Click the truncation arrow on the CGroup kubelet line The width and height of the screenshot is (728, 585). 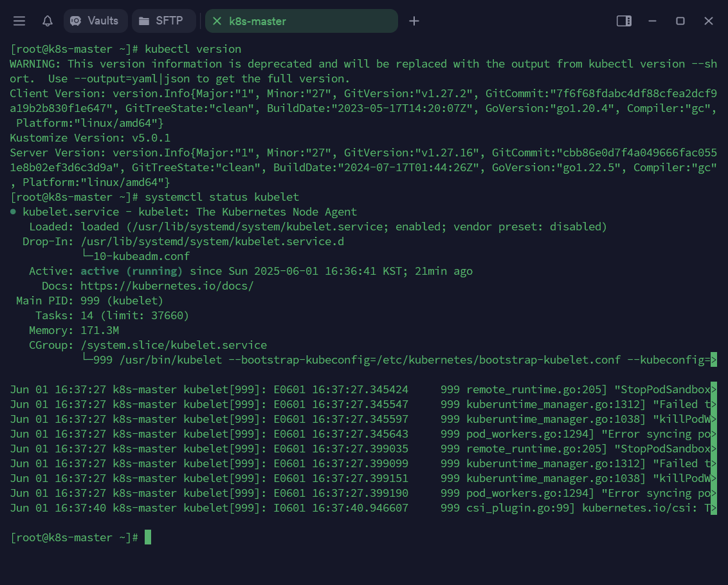pyautogui.click(x=713, y=360)
